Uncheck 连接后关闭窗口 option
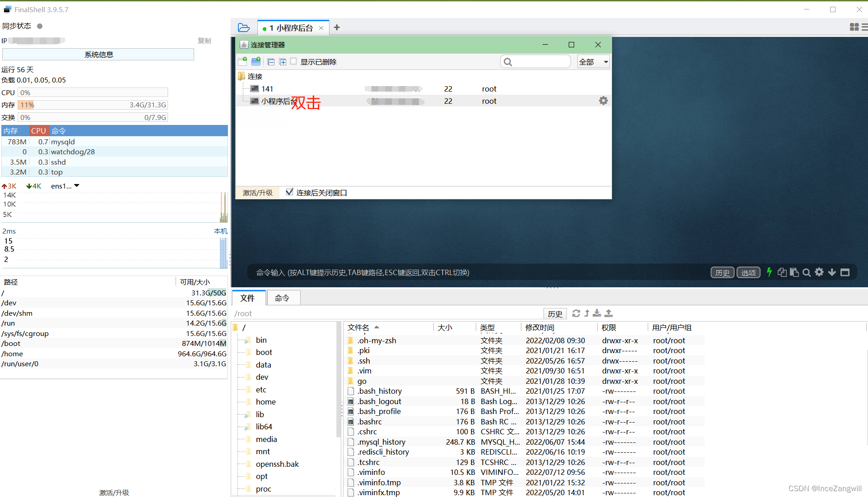This screenshot has width=868, height=497. pos(289,192)
